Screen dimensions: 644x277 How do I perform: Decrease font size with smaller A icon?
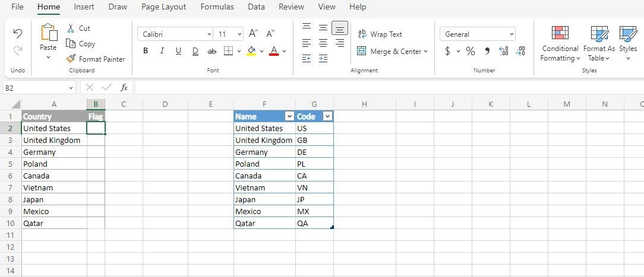coord(270,34)
